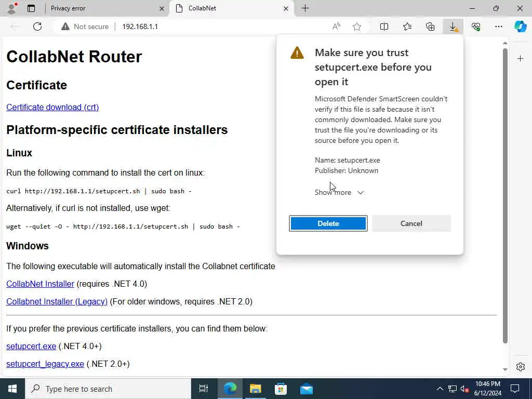Click the Delete button in warning dialog
532x399 pixels.
click(x=328, y=223)
